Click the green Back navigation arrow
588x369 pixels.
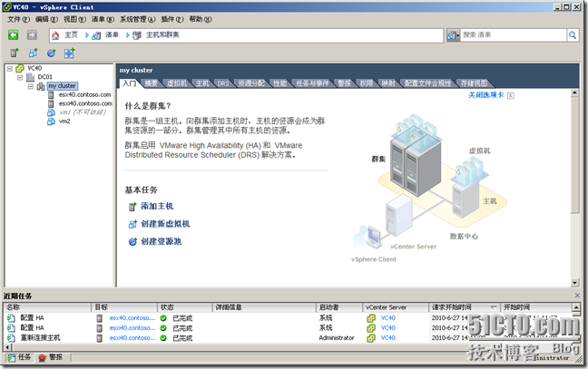13,35
